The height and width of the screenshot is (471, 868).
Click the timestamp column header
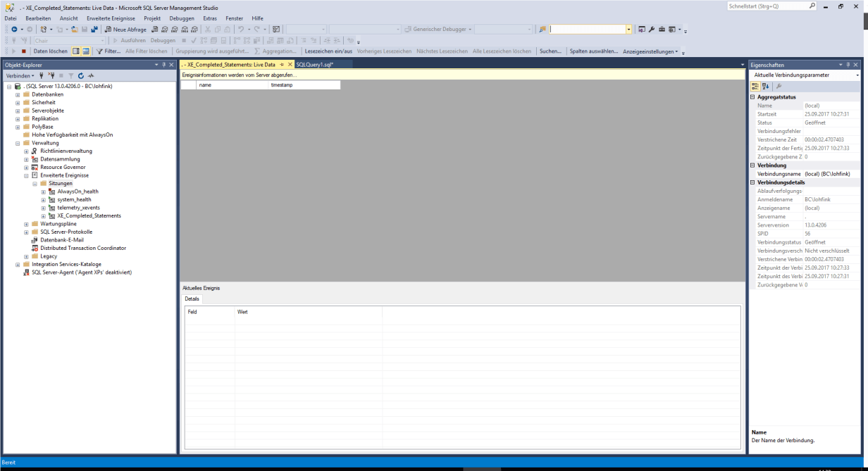pos(304,85)
